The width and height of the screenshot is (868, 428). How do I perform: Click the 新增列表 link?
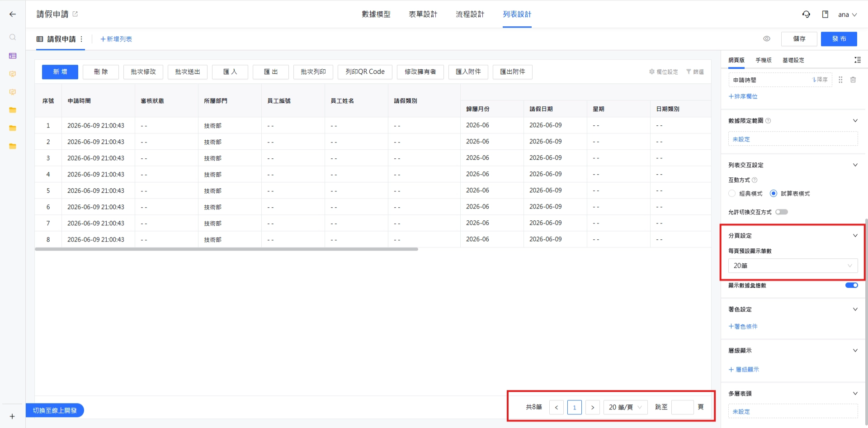[116, 39]
